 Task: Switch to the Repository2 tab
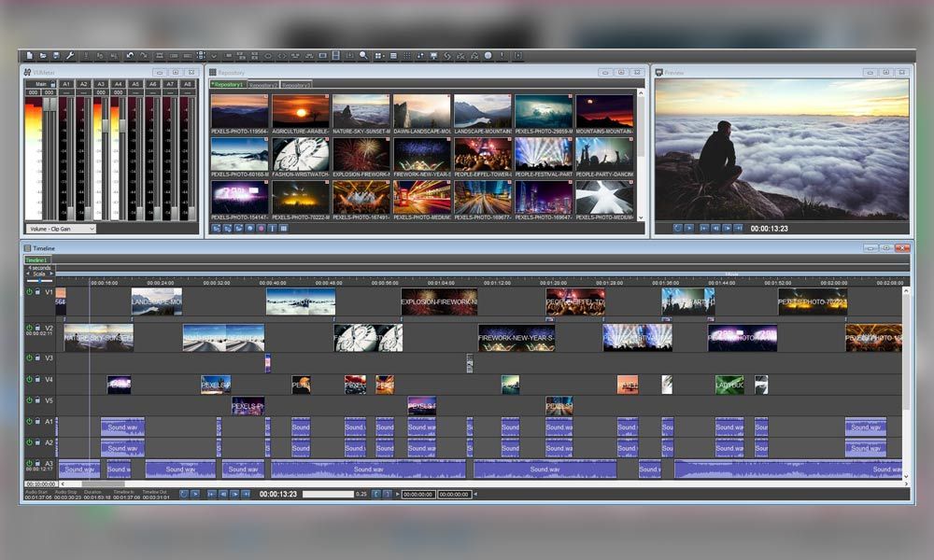(262, 85)
